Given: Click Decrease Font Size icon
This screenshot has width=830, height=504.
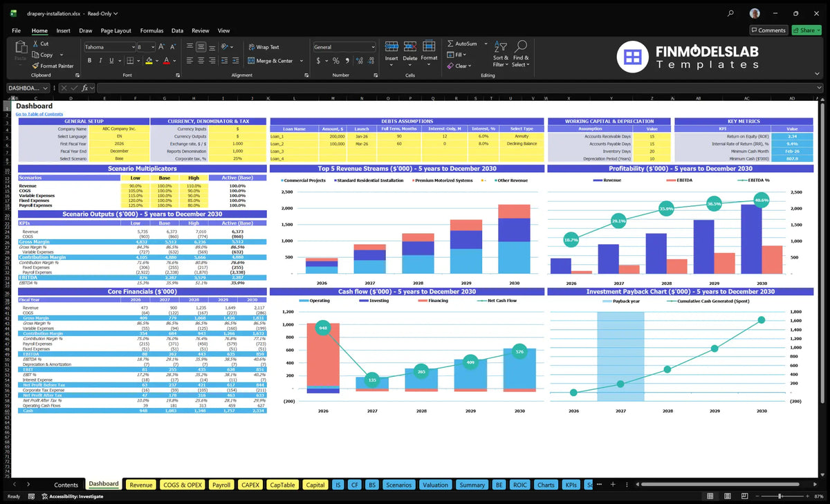Looking at the screenshot, I should pyautogui.click(x=173, y=47).
